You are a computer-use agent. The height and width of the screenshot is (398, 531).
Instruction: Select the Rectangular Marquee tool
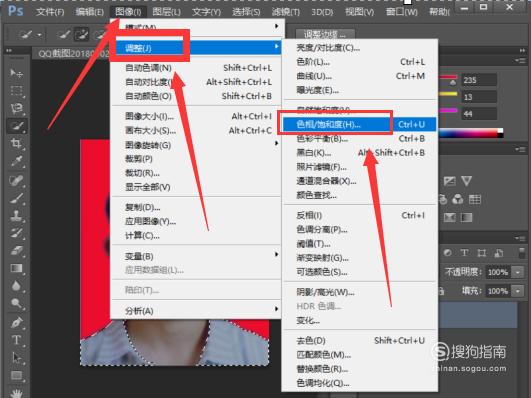tap(16, 91)
